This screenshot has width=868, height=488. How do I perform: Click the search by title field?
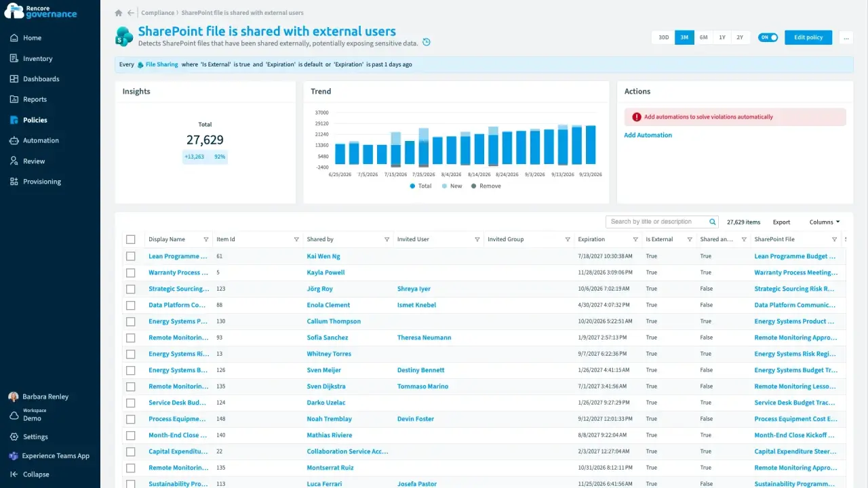658,222
